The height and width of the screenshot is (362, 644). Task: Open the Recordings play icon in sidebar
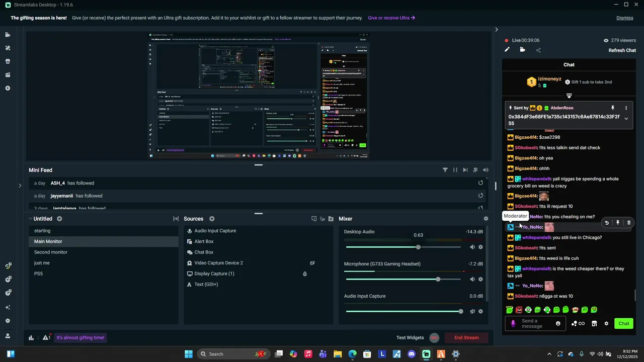8,88
